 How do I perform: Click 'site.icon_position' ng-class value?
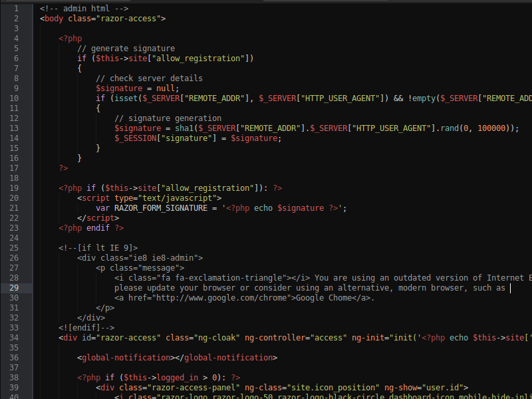[x=334, y=388]
